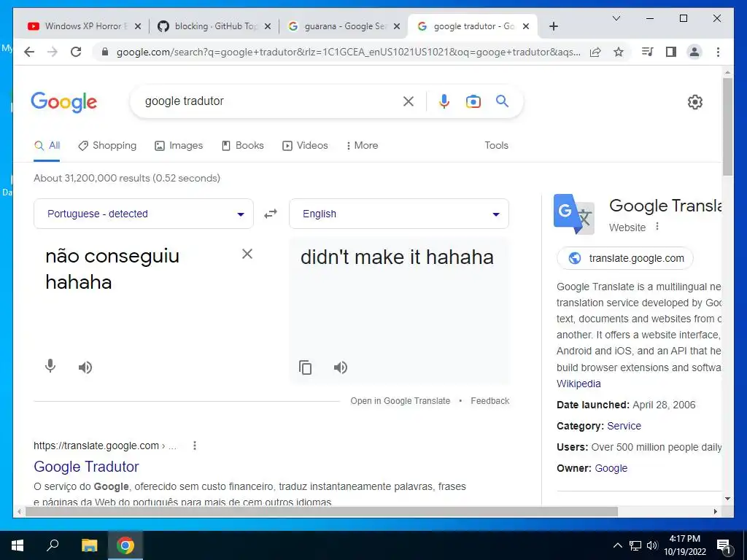Open the media controls icon in toolbar
Screen dimensions: 747x560
coord(648,52)
